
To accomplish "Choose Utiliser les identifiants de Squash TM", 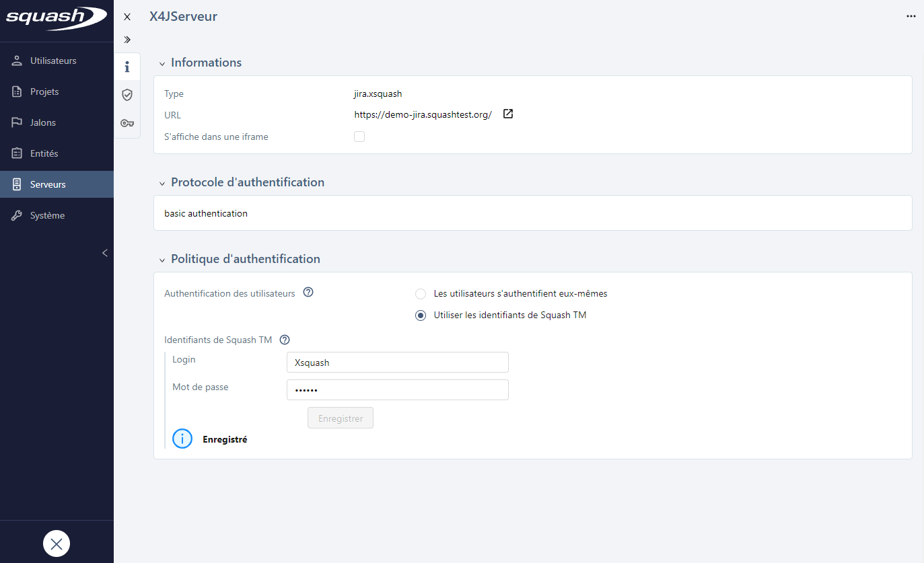I will pyautogui.click(x=421, y=315).
